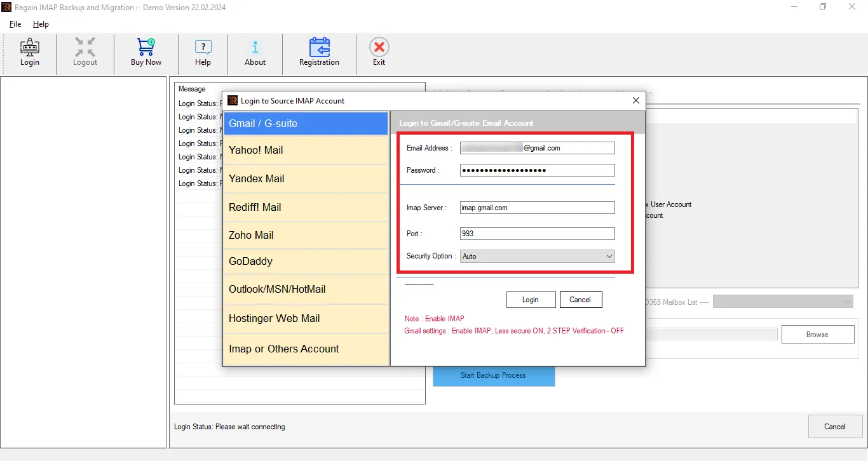Click the Gmail settings note text
The height and width of the screenshot is (461, 868).
click(514, 331)
